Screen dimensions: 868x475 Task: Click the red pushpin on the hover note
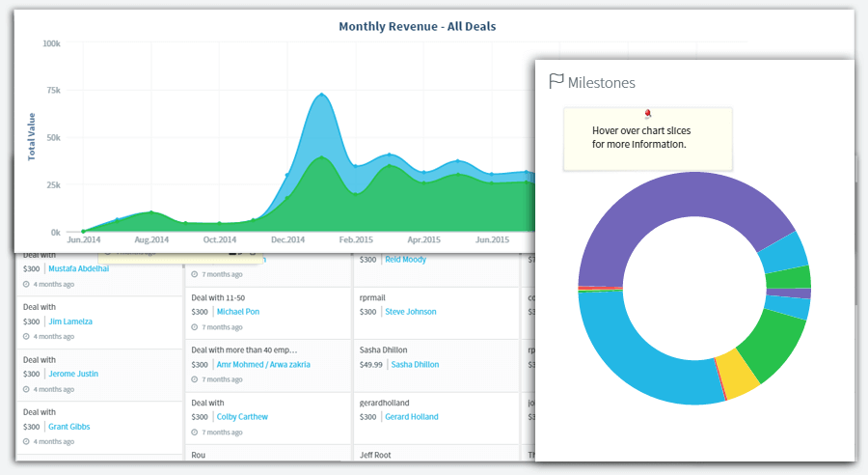647,115
